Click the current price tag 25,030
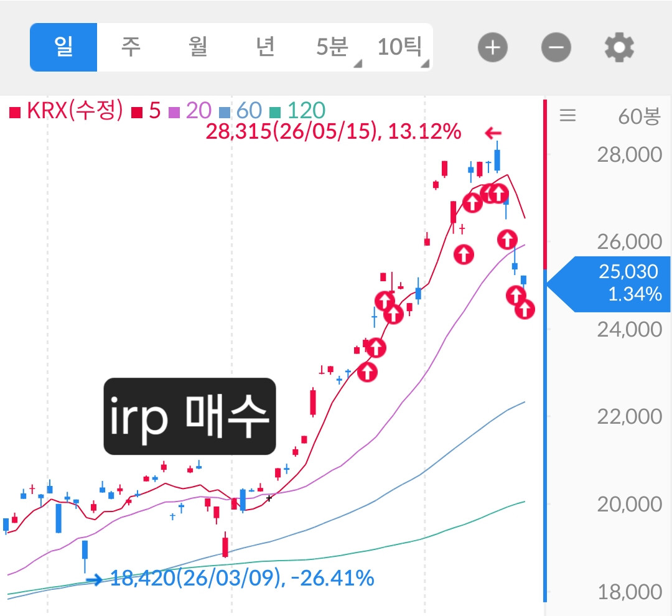This screenshot has width=672, height=616. [x=609, y=284]
